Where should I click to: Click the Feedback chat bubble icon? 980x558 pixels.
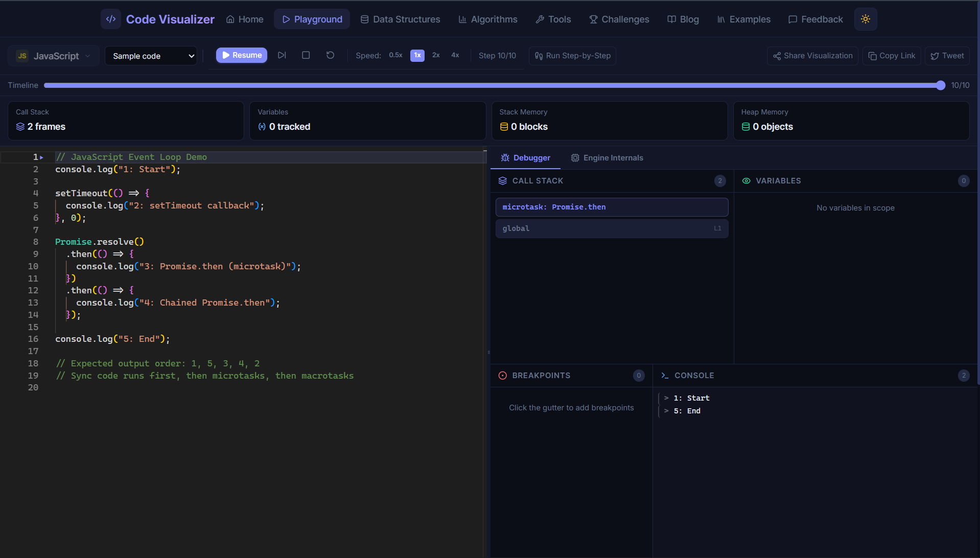coord(792,19)
